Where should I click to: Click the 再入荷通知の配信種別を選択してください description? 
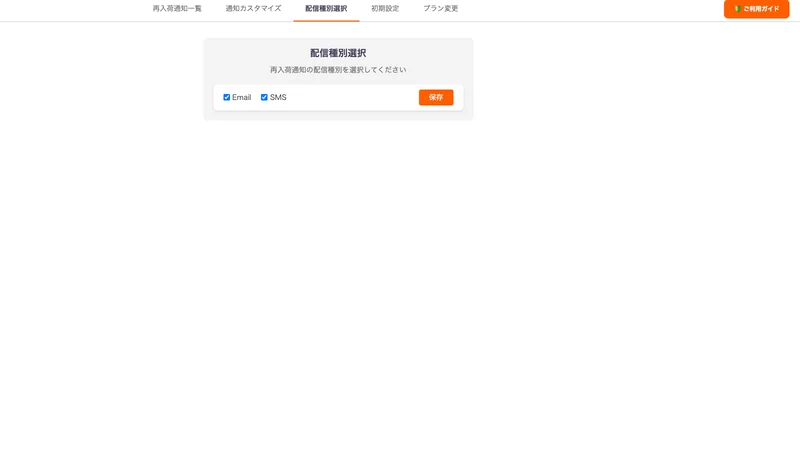click(338, 70)
